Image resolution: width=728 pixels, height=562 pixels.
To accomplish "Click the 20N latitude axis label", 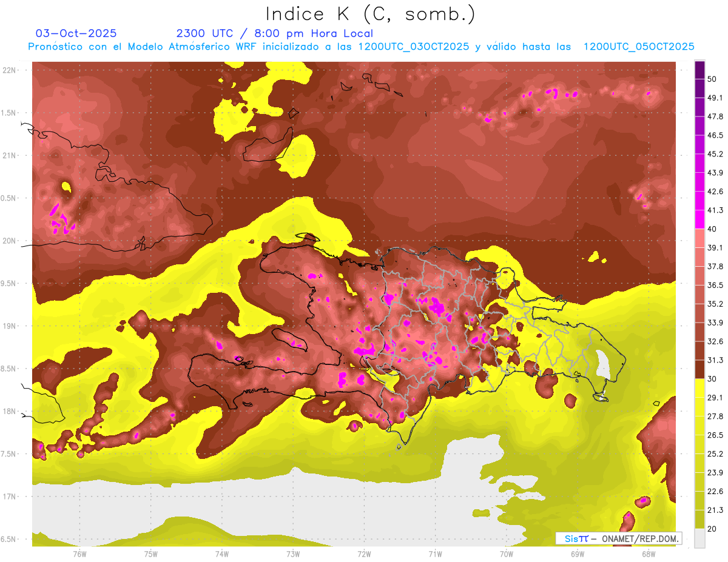I will pyautogui.click(x=9, y=241).
